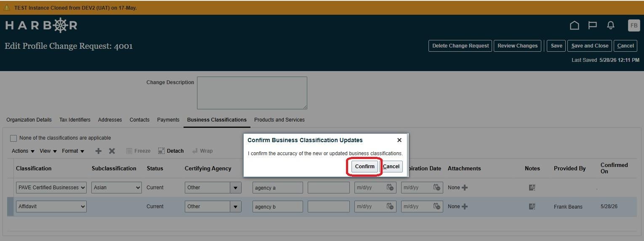Viewport: 644px width, 241px height.
Task: Open the notifications bell
Action: pos(610,26)
